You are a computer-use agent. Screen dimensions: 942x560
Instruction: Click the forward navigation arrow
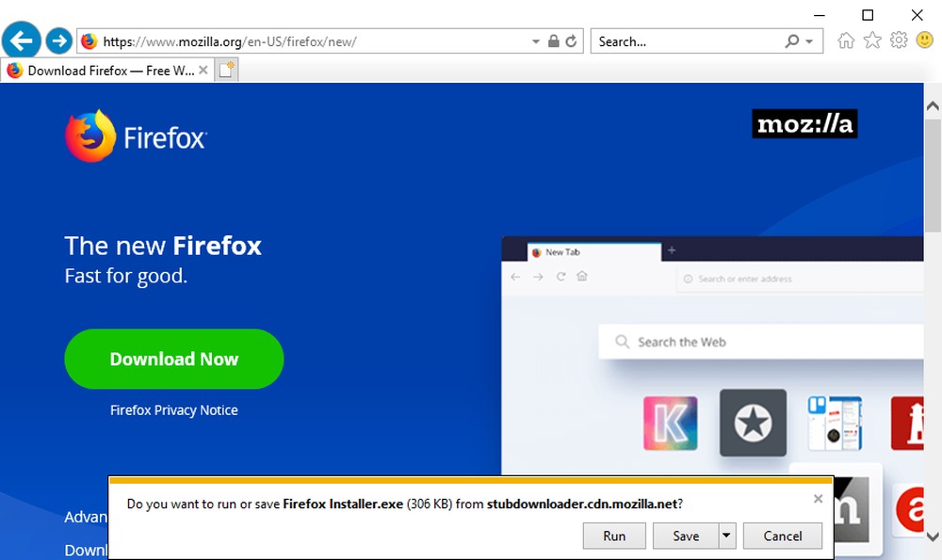(57, 40)
